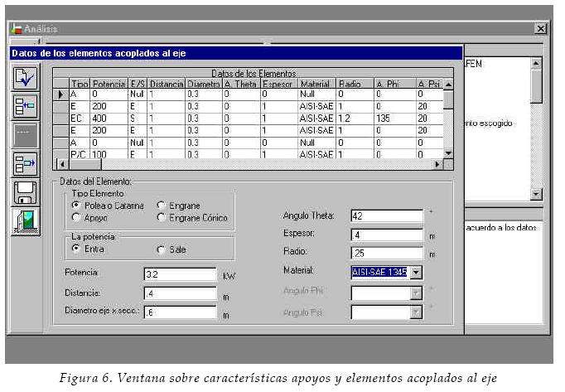Image resolution: width=565 pixels, height=392 pixels.
Task: Set power direction to Sale
Action: click(161, 249)
